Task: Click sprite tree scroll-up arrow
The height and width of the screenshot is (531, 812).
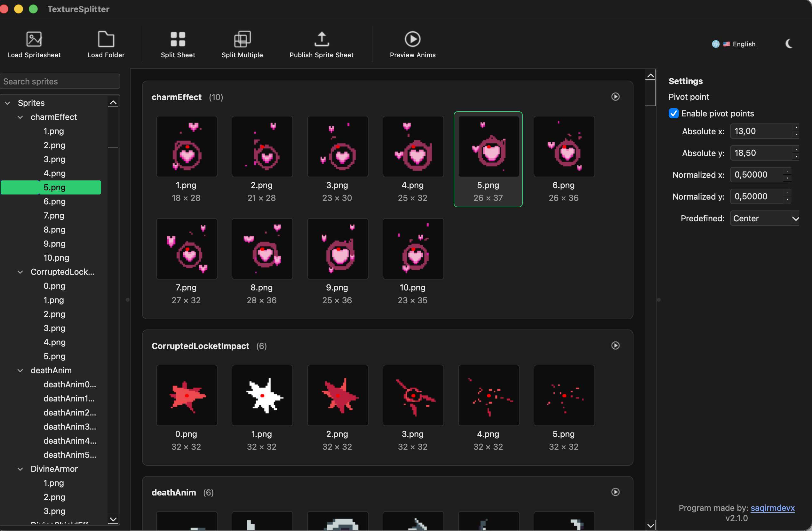Action: point(113,102)
